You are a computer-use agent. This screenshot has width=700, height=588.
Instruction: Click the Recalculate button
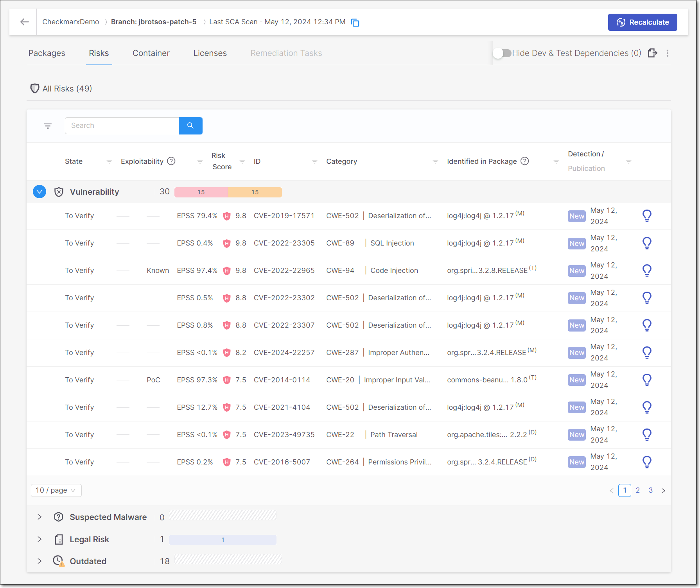click(x=643, y=22)
